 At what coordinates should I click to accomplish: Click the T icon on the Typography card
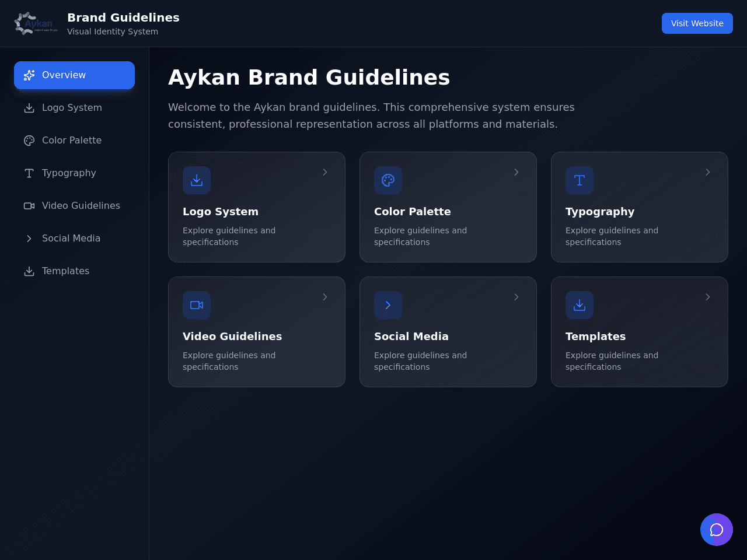[x=580, y=180]
